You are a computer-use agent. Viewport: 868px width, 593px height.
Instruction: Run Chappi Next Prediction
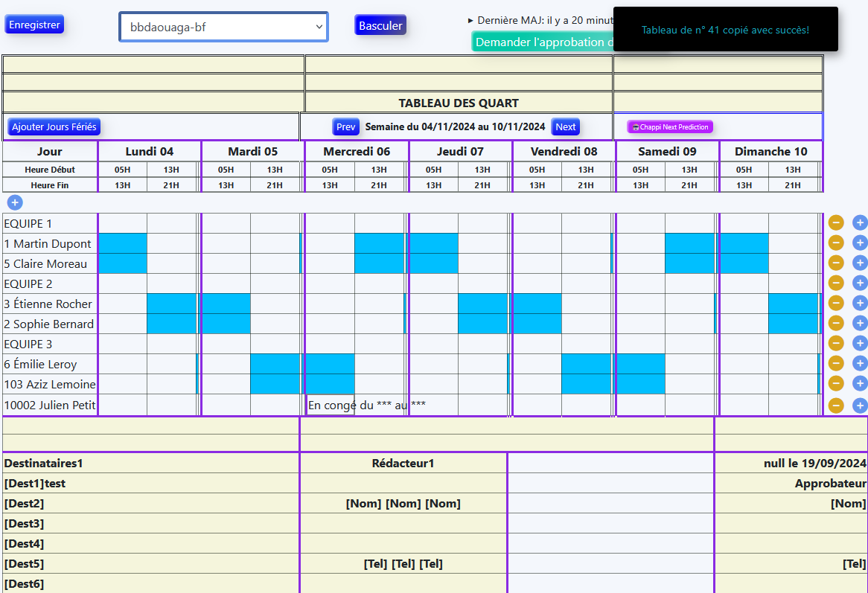click(x=670, y=126)
